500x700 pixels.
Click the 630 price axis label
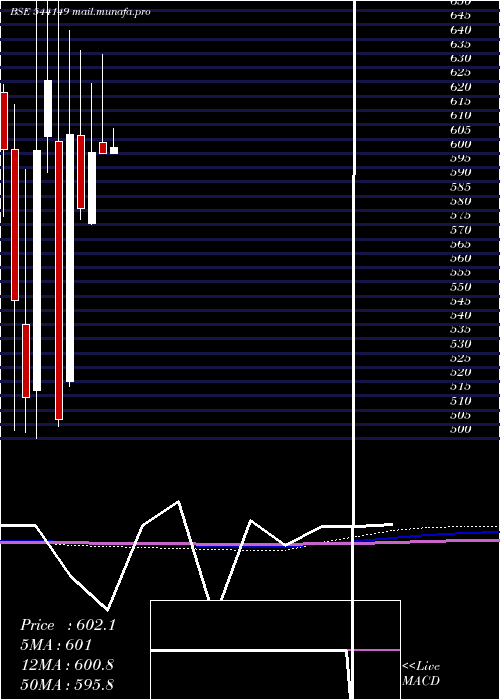click(460, 58)
